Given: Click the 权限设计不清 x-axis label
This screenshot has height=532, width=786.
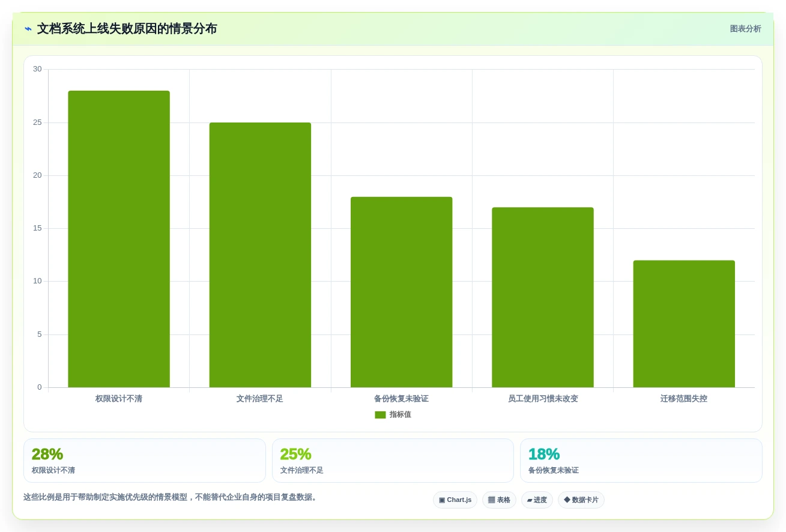Looking at the screenshot, I should (x=119, y=399).
